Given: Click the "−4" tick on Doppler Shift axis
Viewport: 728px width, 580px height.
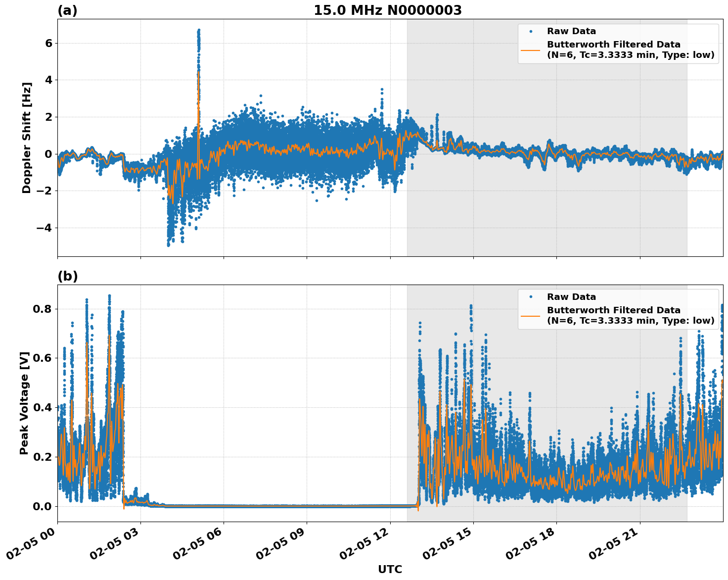Looking at the screenshot, I should pyautogui.click(x=45, y=228).
